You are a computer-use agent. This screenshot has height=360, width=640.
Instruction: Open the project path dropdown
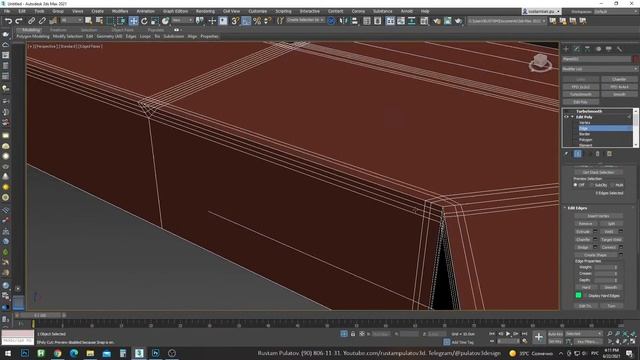coord(507,20)
